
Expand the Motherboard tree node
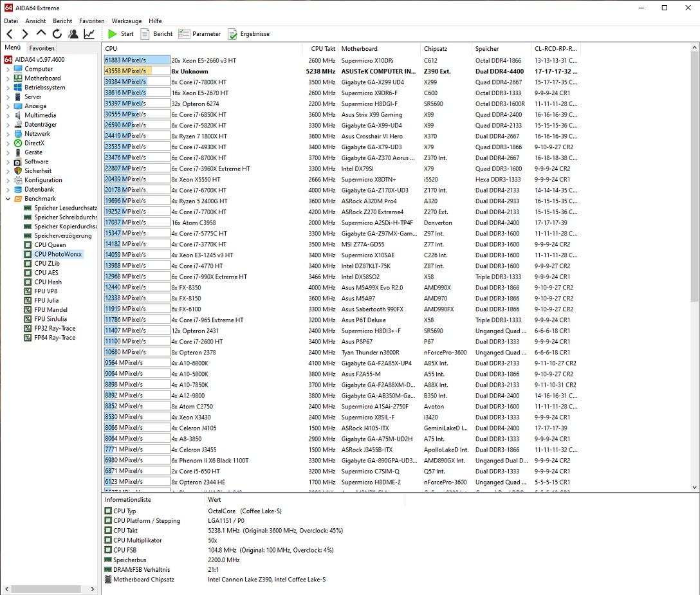click(8, 78)
